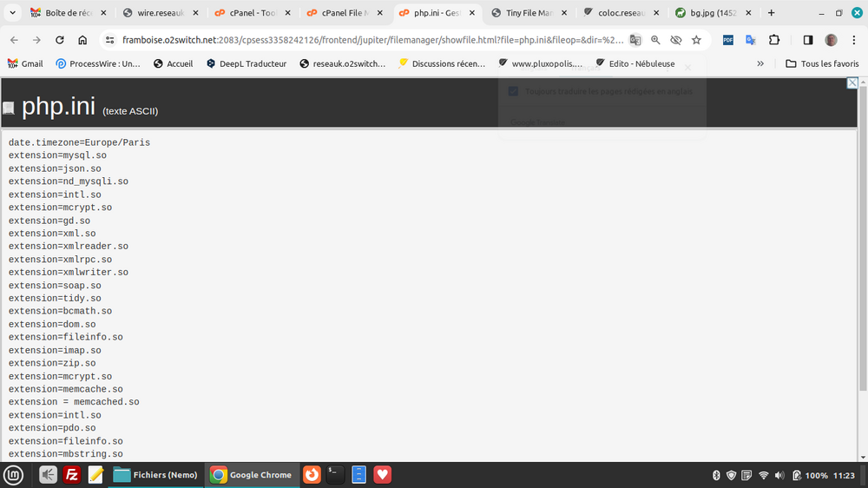Open the blue archive app in taskbar

coord(358,475)
